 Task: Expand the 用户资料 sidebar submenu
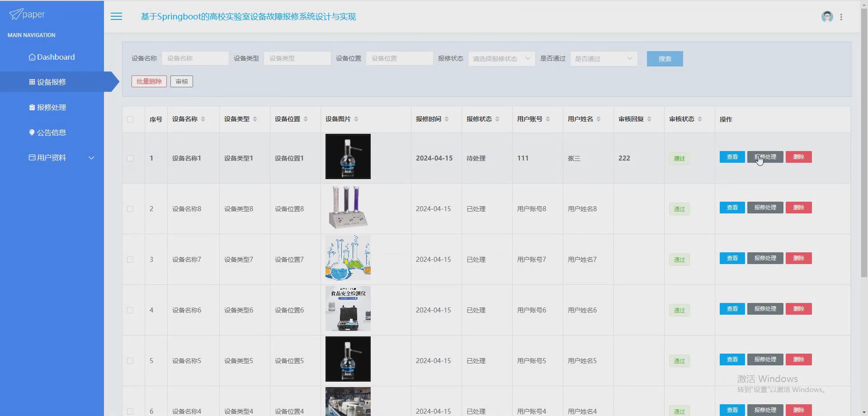tap(52, 158)
